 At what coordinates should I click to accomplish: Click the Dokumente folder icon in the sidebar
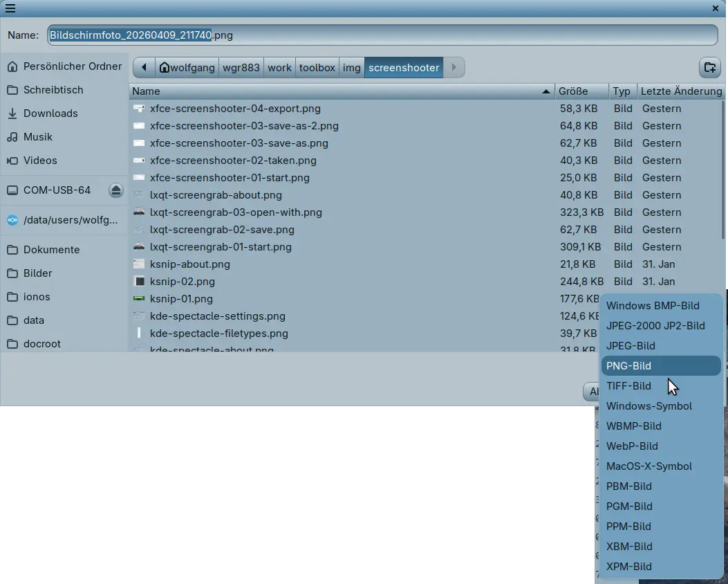point(12,250)
